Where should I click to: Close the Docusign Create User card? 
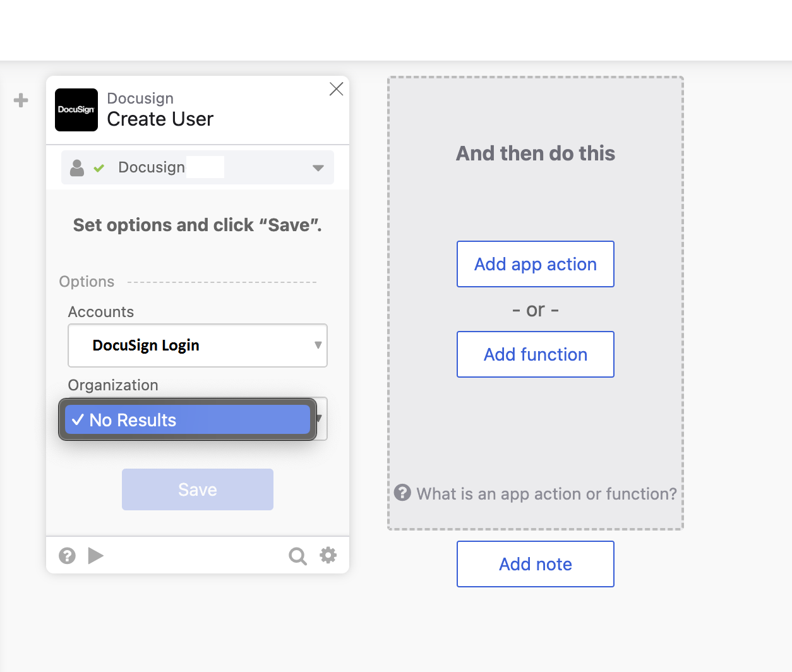point(336,89)
